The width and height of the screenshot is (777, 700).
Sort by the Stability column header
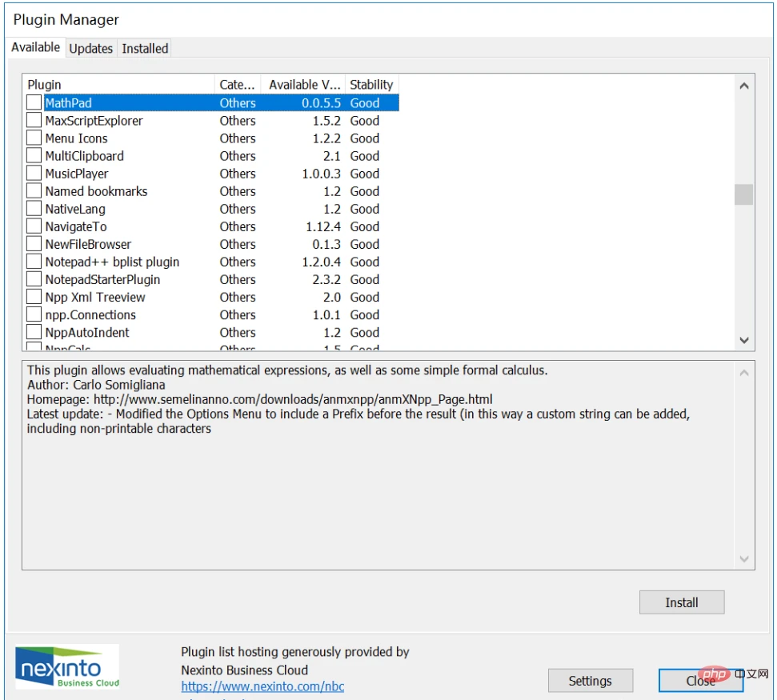coord(371,85)
